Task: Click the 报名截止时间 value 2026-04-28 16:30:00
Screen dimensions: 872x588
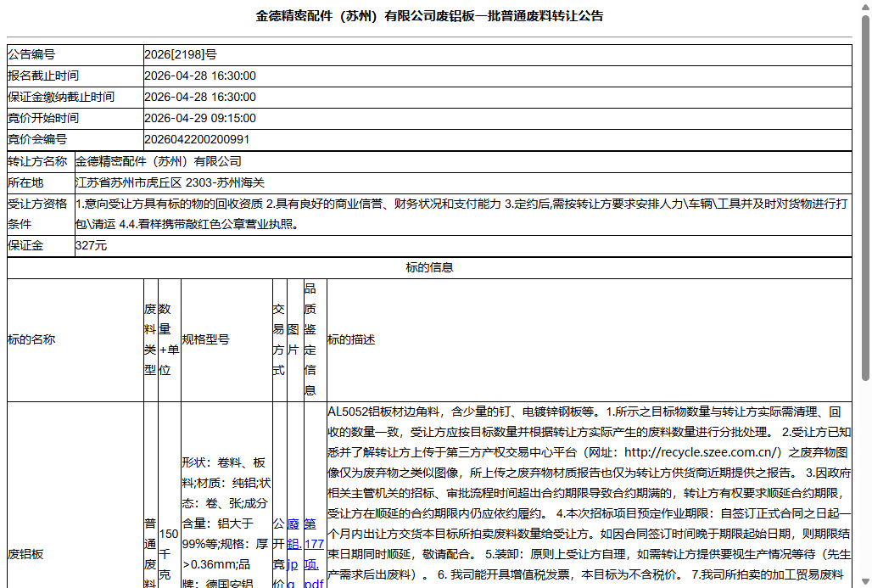Action: (200, 76)
